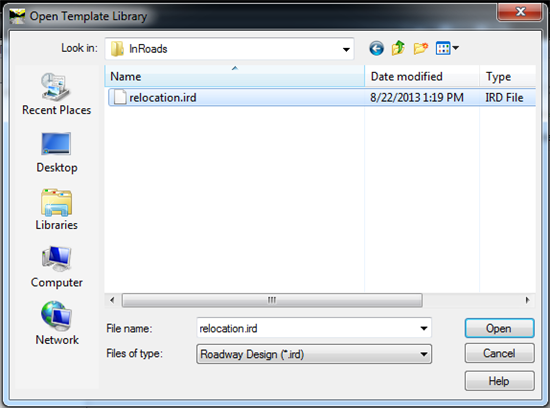Expand the File name history dropdown

pyautogui.click(x=424, y=328)
